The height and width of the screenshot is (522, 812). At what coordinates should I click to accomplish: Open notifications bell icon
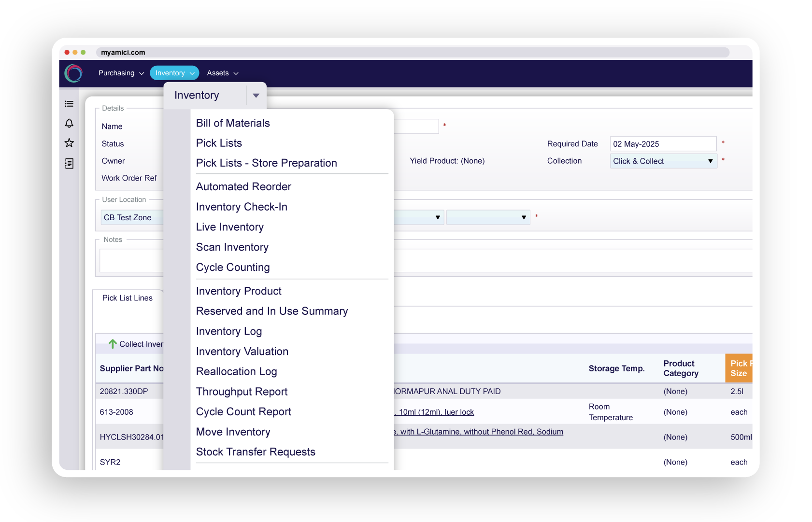pos(69,124)
